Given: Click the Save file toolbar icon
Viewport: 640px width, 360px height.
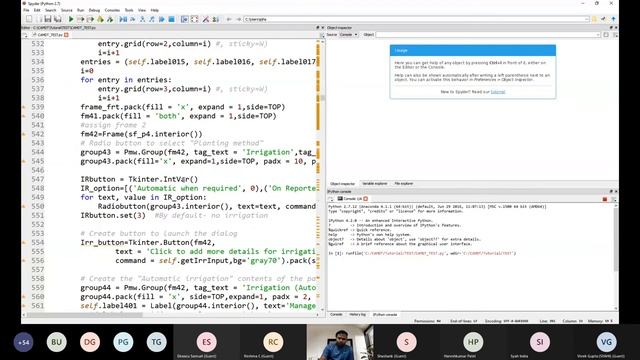Looking at the screenshot, I should [48, 19].
